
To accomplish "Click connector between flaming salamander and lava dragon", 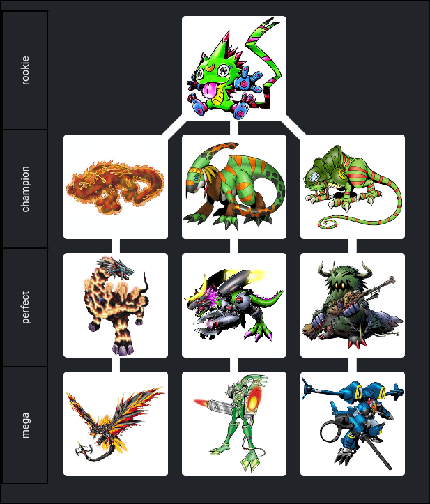I will 116,246.
